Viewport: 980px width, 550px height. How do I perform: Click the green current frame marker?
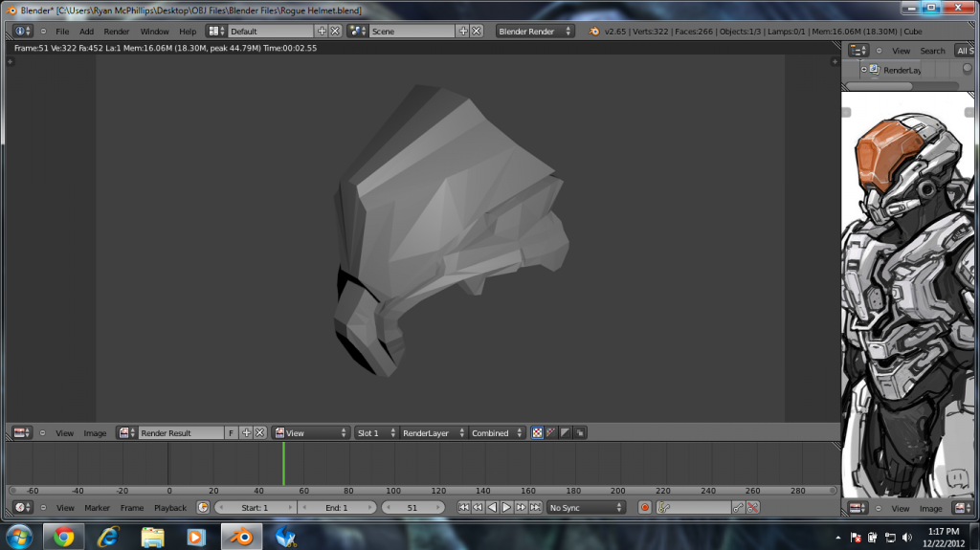[x=283, y=464]
